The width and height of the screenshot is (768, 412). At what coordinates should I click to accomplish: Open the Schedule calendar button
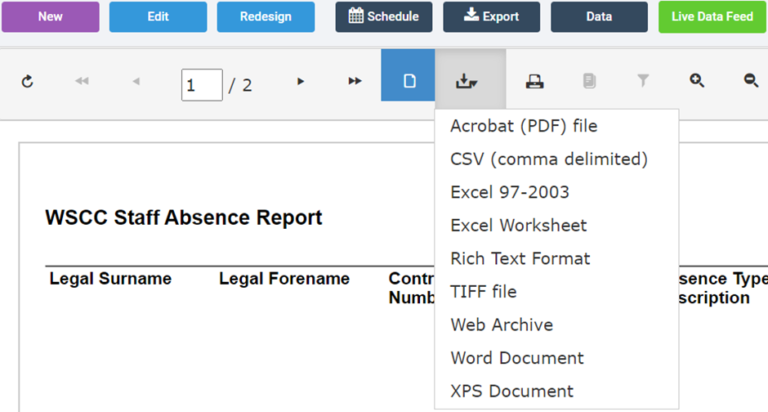[x=383, y=17]
